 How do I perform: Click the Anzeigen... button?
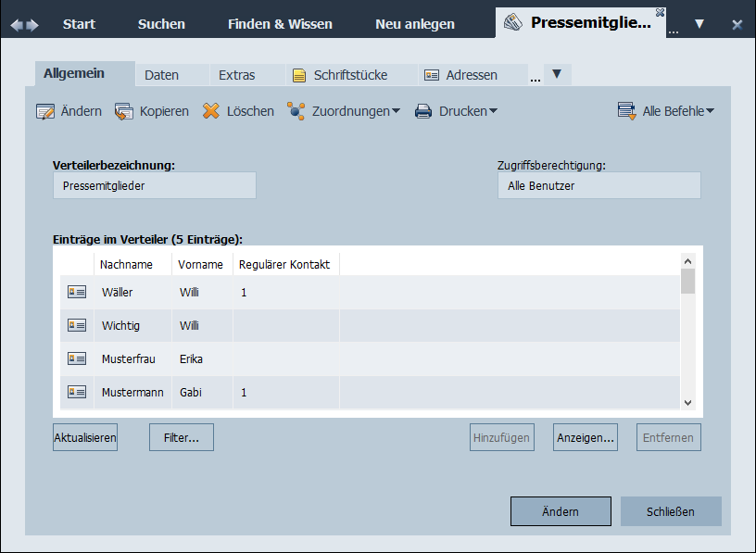click(x=586, y=438)
